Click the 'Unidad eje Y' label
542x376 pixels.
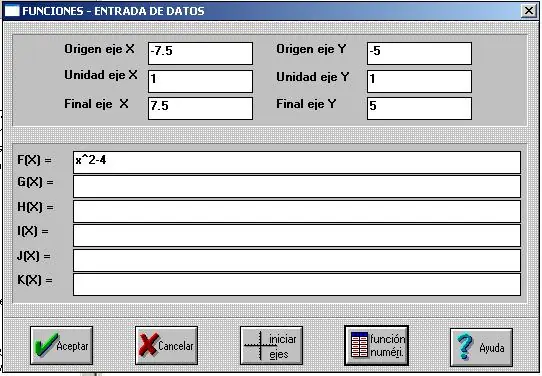(313, 77)
